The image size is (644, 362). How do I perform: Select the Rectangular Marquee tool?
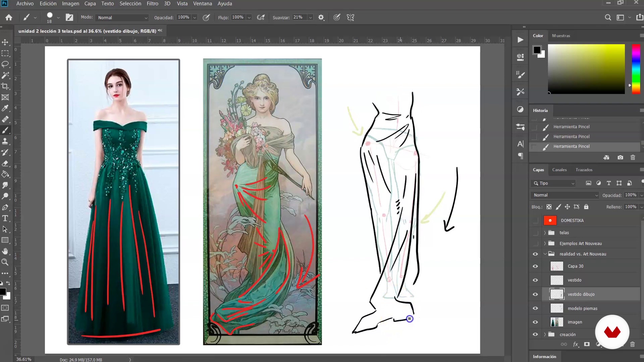point(5,53)
